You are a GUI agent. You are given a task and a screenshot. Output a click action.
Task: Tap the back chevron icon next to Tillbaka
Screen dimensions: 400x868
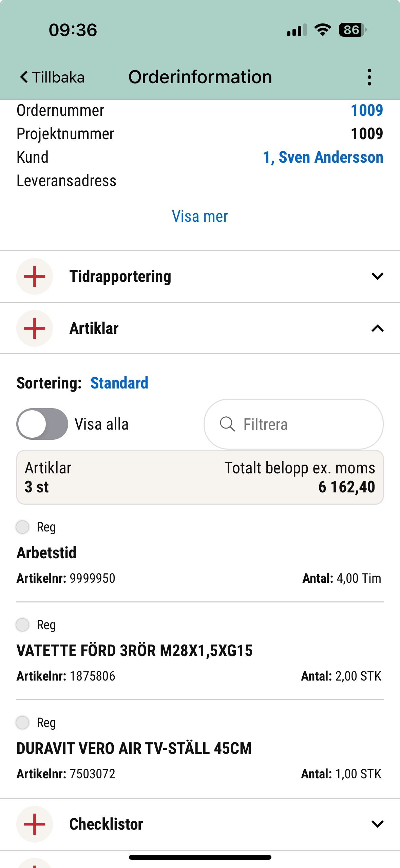(x=24, y=77)
